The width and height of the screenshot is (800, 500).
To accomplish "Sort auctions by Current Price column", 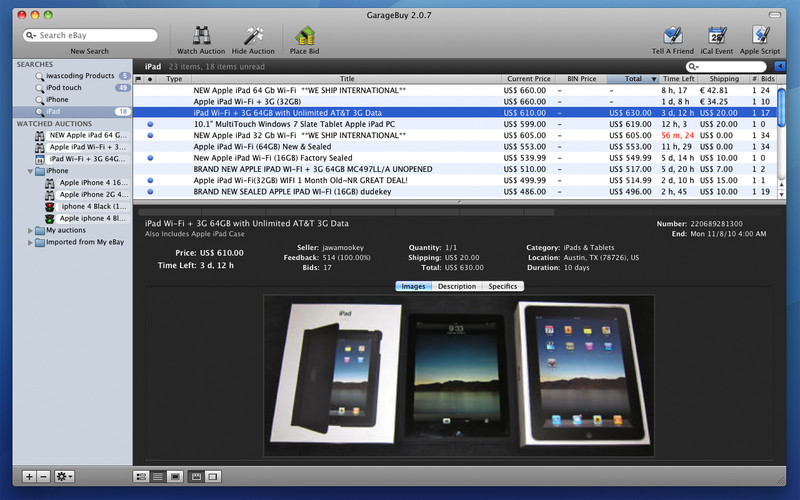I will pyautogui.click(x=529, y=78).
